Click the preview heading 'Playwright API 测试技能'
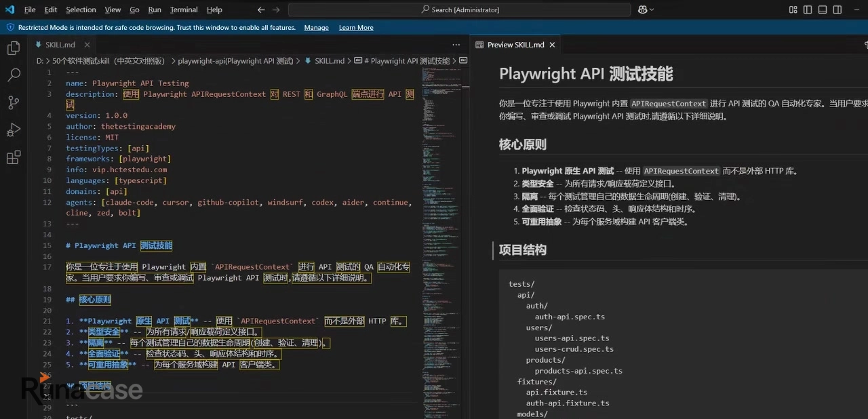 586,74
